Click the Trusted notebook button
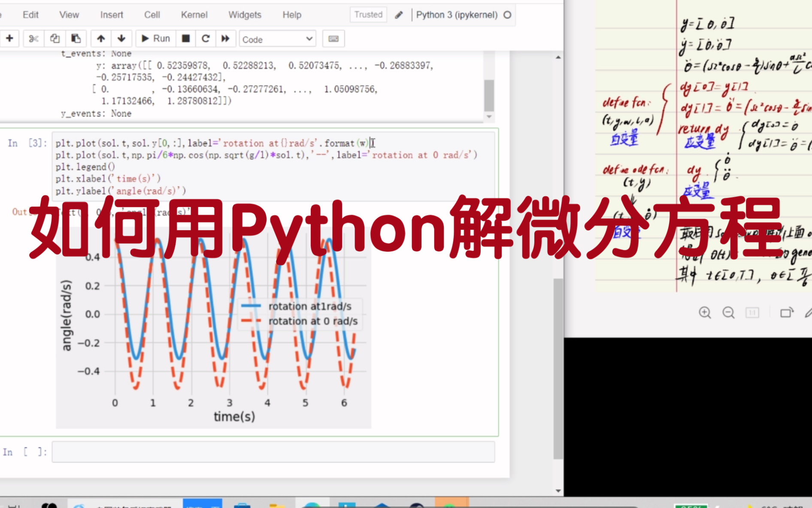This screenshot has height=508, width=812. [368, 15]
